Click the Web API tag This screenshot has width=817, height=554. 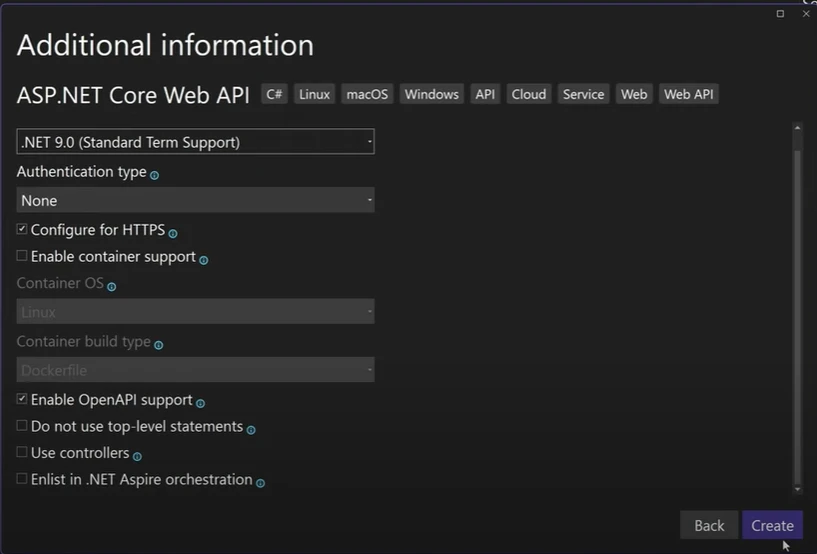689,94
